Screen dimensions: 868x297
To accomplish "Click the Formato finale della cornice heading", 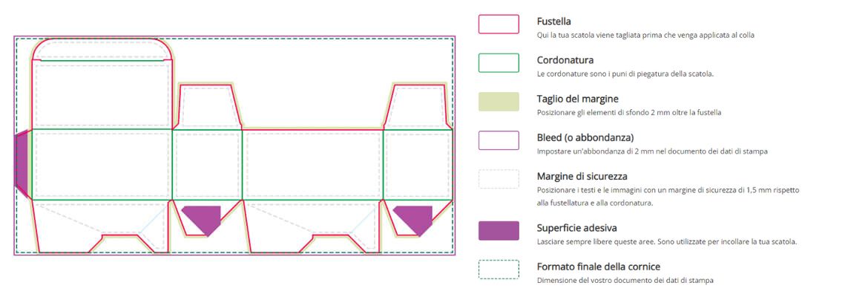I will tap(598, 267).
